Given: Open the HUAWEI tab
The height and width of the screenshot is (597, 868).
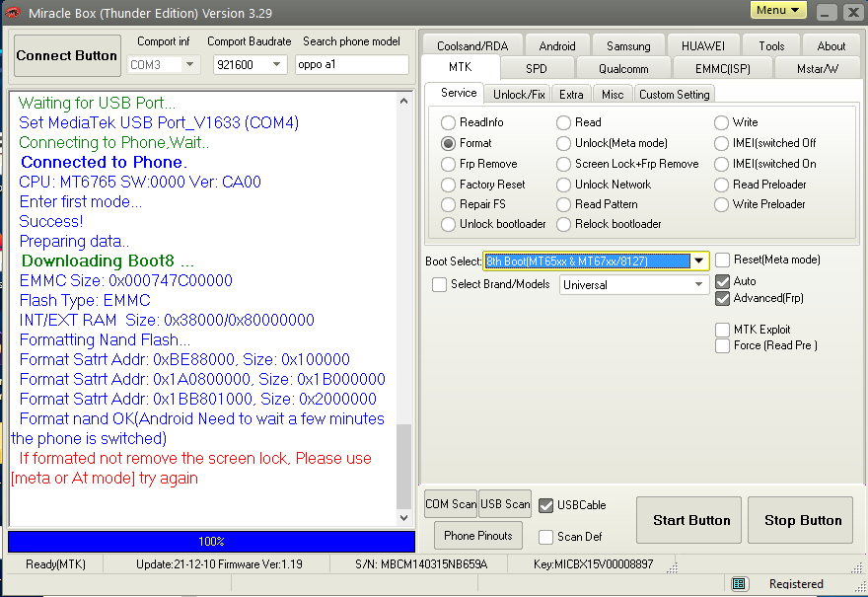Looking at the screenshot, I should pyautogui.click(x=702, y=46).
